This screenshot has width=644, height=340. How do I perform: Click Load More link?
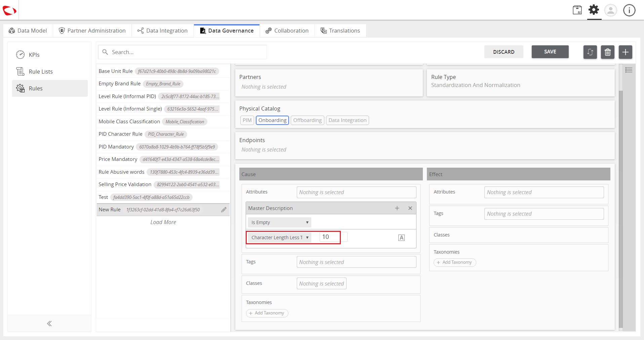pyautogui.click(x=163, y=222)
